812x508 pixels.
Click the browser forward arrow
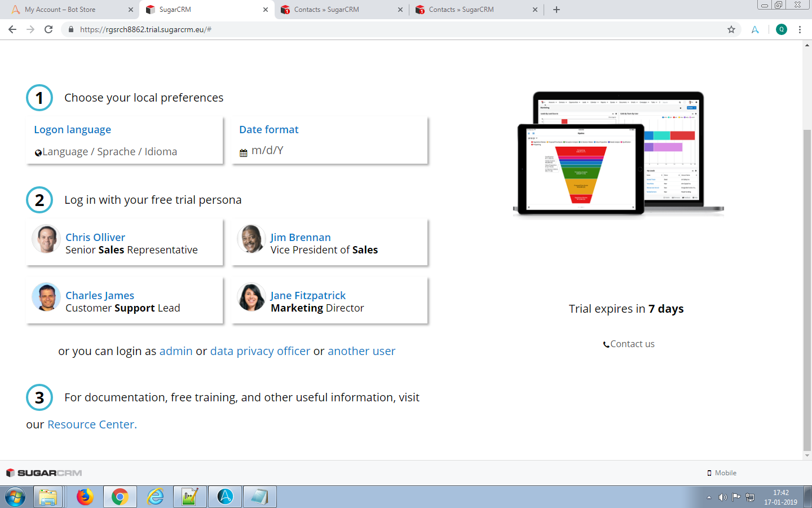[x=30, y=29]
